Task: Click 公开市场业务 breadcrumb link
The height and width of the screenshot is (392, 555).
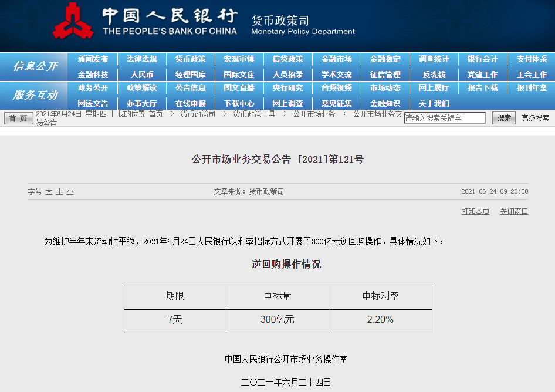Action: pos(314,114)
